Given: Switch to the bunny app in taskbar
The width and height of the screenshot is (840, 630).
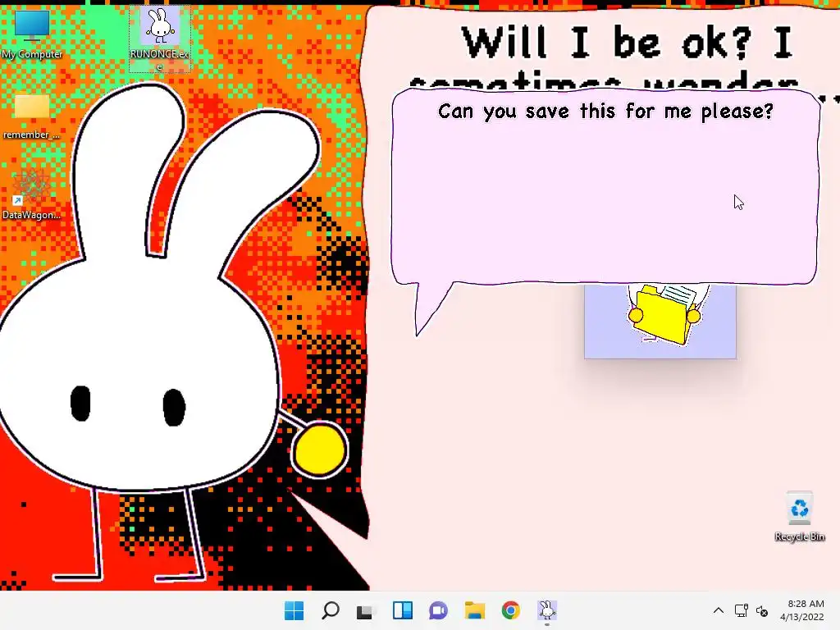Looking at the screenshot, I should click(x=547, y=610).
